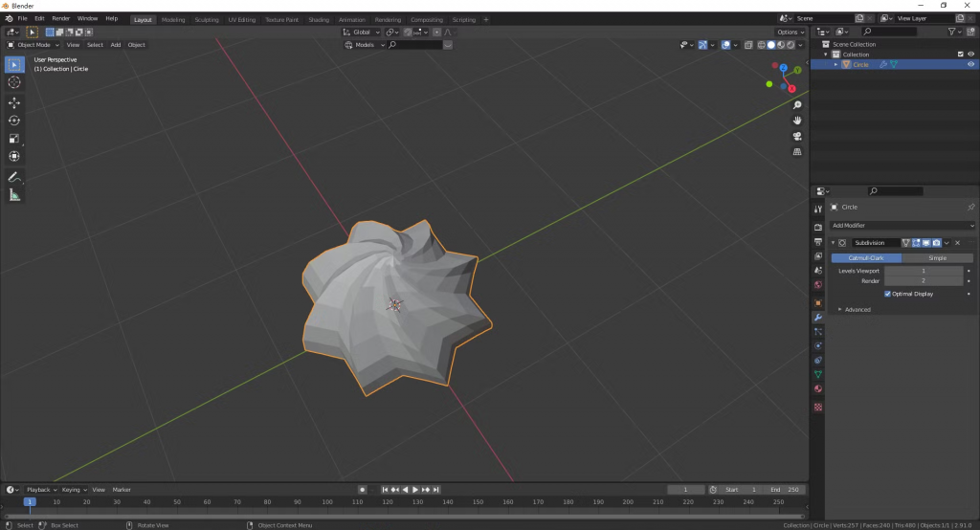Select the Scale tool
Image resolution: width=980 pixels, height=530 pixels.
(x=14, y=139)
